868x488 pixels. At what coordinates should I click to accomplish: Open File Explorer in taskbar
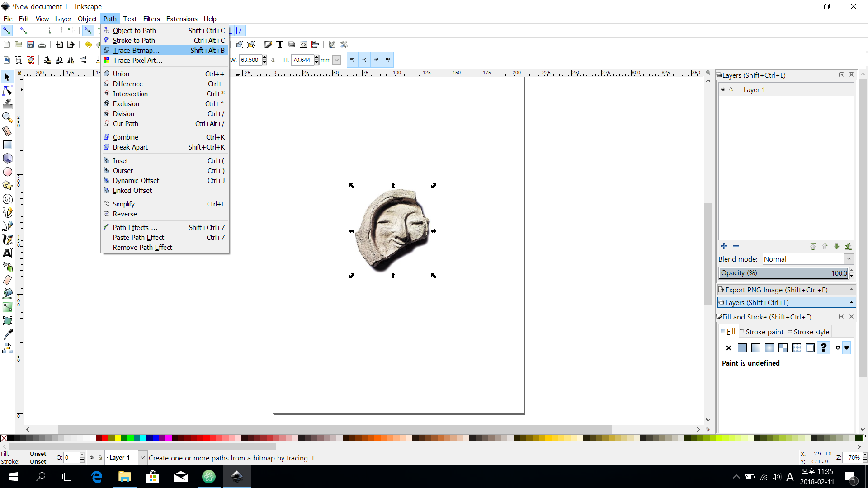[x=124, y=477]
